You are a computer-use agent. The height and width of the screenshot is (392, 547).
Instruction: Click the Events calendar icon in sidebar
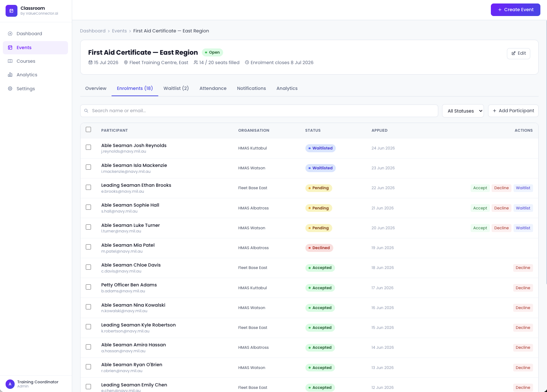tap(10, 48)
